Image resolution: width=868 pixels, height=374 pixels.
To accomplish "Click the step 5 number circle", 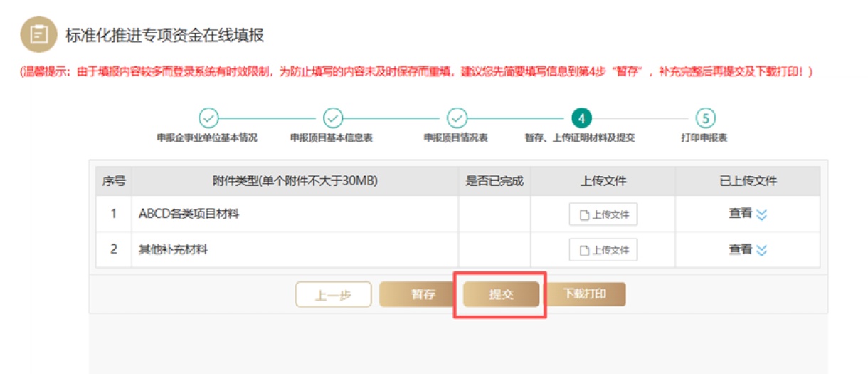I will coord(704,118).
